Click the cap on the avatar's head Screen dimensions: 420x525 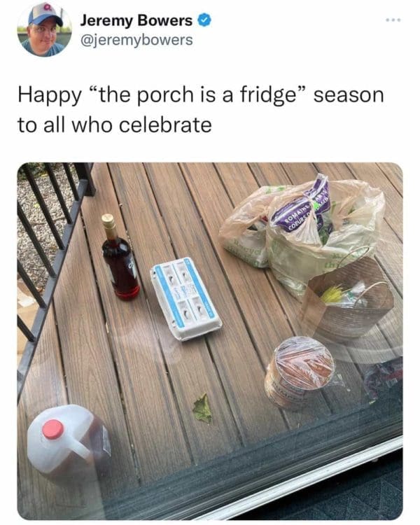[45, 15]
